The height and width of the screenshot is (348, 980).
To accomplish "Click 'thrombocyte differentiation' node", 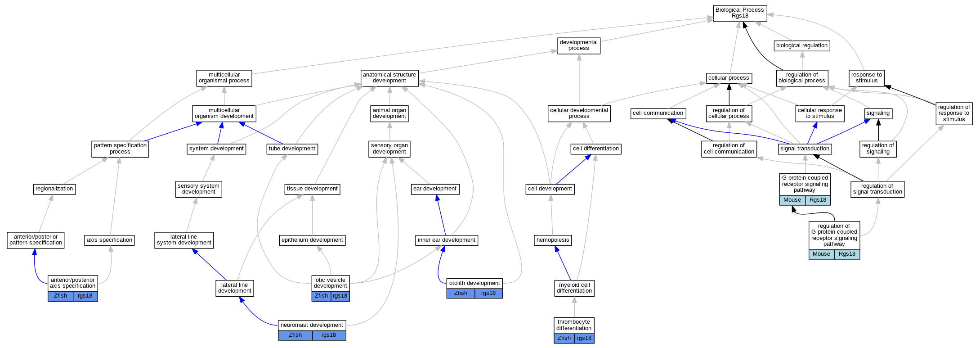I will 574,325.
